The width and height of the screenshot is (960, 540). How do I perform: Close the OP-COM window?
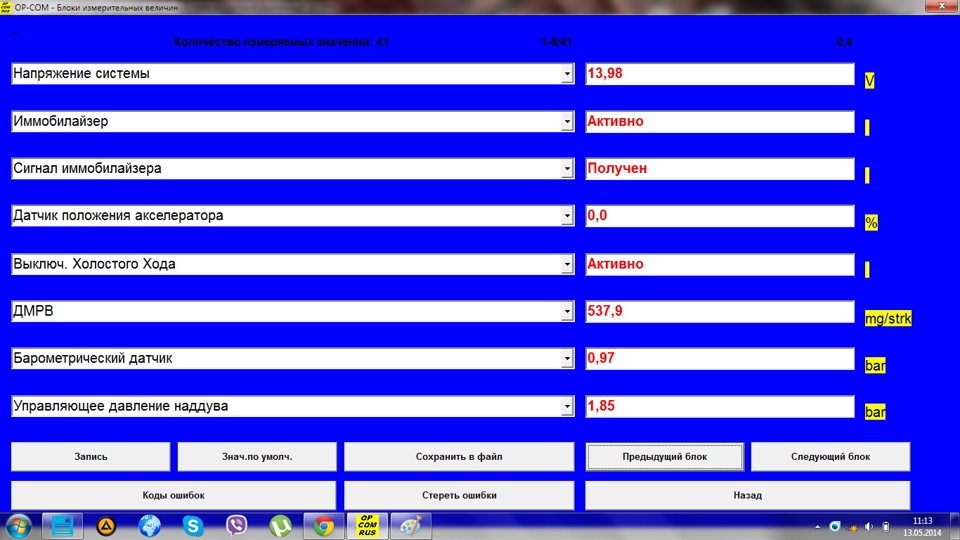[x=942, y=6]
